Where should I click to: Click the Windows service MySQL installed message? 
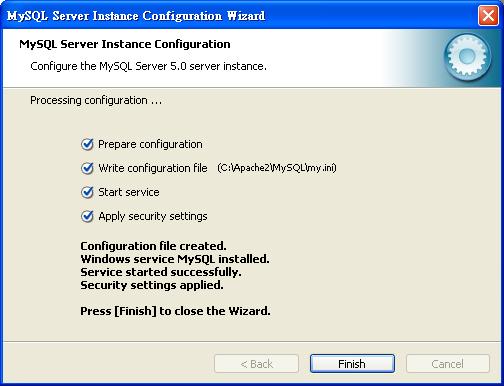(175, 259)
